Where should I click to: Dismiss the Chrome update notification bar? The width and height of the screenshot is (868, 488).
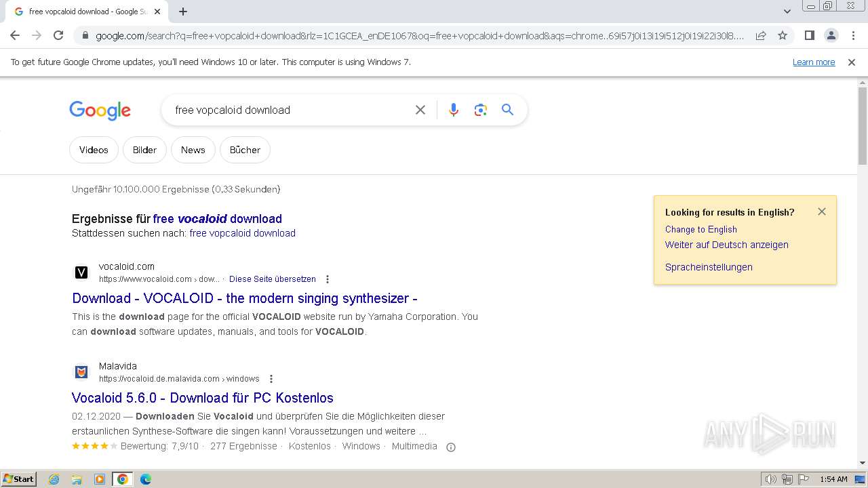pyautogui.click(x=852, y=62)
